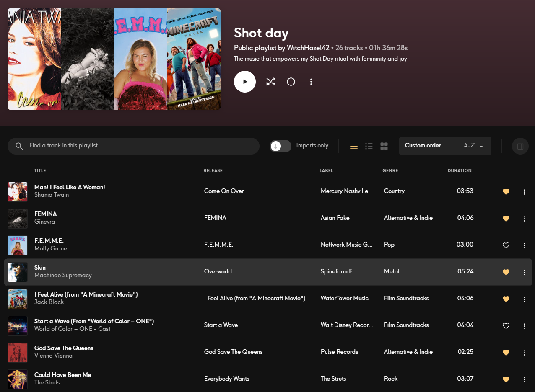Unfavorite I Feel Alive track

coord(506,299)
